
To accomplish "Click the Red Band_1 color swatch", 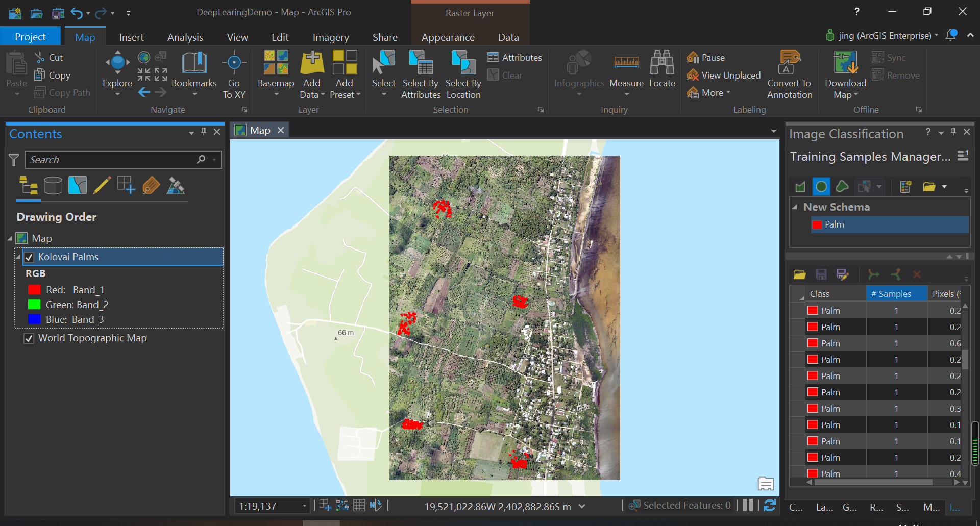I will tap(34, 290).
